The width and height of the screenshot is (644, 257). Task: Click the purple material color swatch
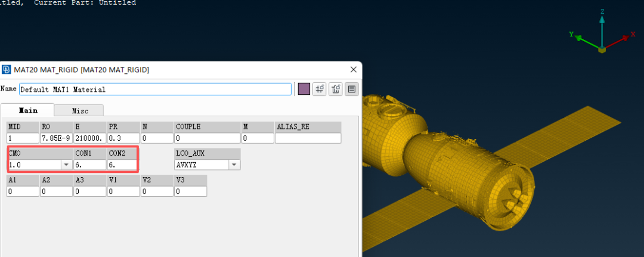(x=304, y=89)
